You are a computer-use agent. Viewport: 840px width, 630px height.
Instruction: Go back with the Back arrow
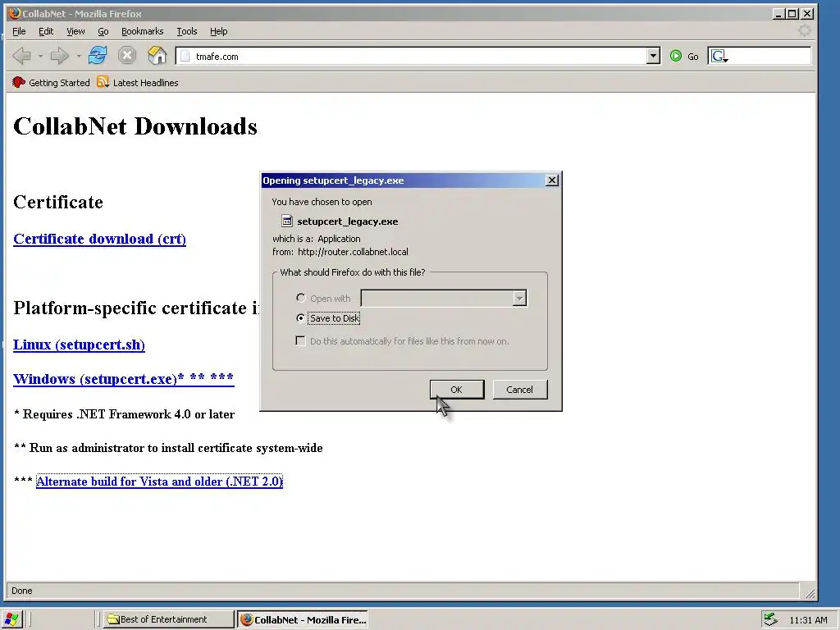tap(21, 56)
